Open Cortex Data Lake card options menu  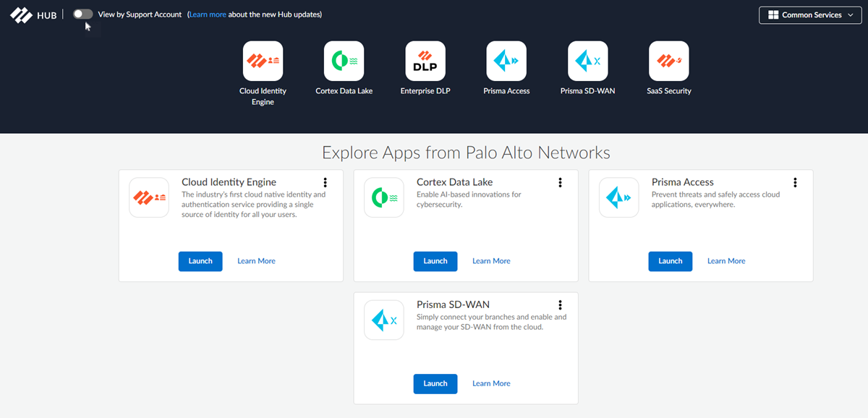pyautogui.click(x=560, y=183)
